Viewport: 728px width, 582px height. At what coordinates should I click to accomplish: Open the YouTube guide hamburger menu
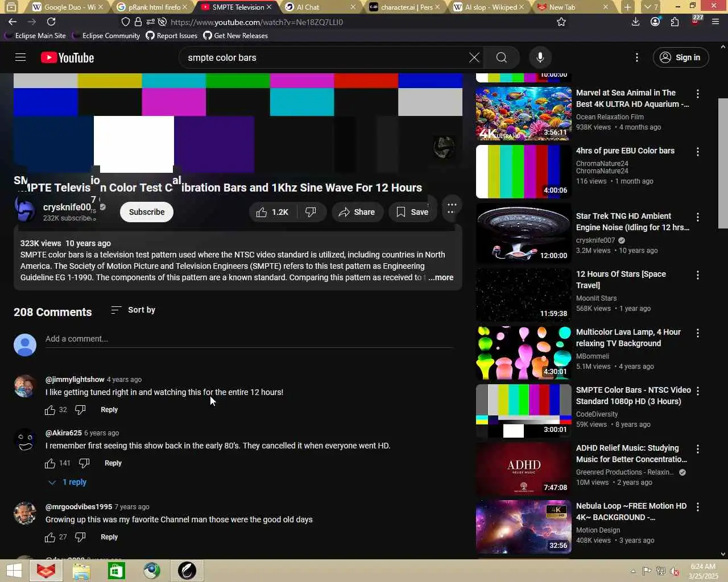20,57
